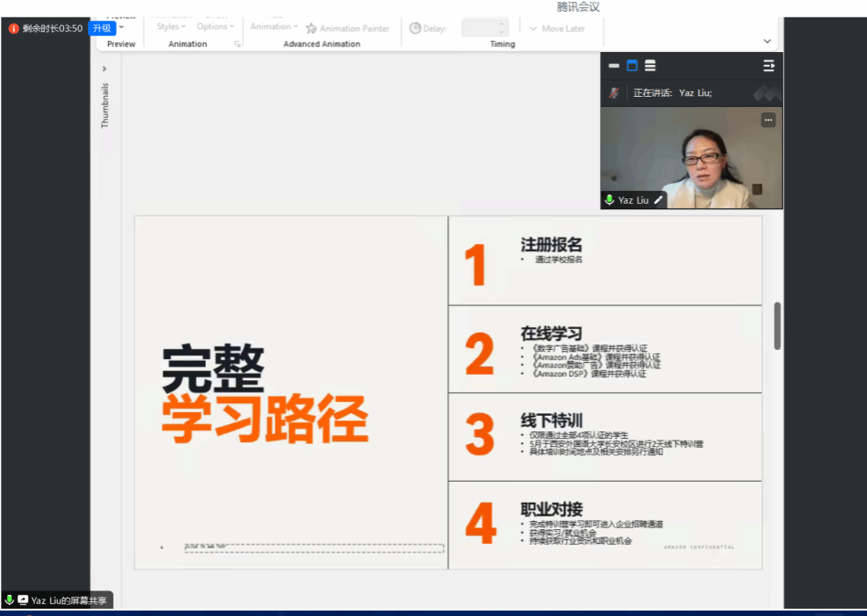The height and width of the screenshot is (616, 867).
Task: Select the single-speaker video layout icon
Action: [x=632, y=66]
